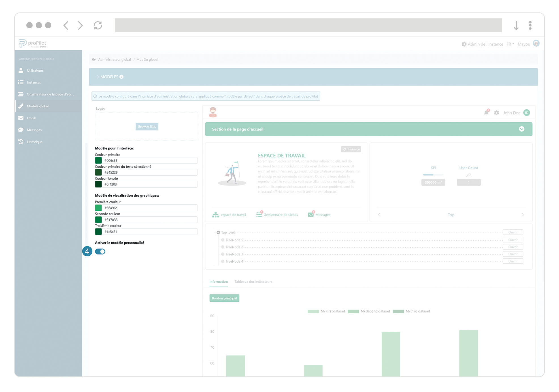The height and width of the screenshot is (392, 559).
Task: Click the notification bell in preview
Action: (x=486, y=113)
